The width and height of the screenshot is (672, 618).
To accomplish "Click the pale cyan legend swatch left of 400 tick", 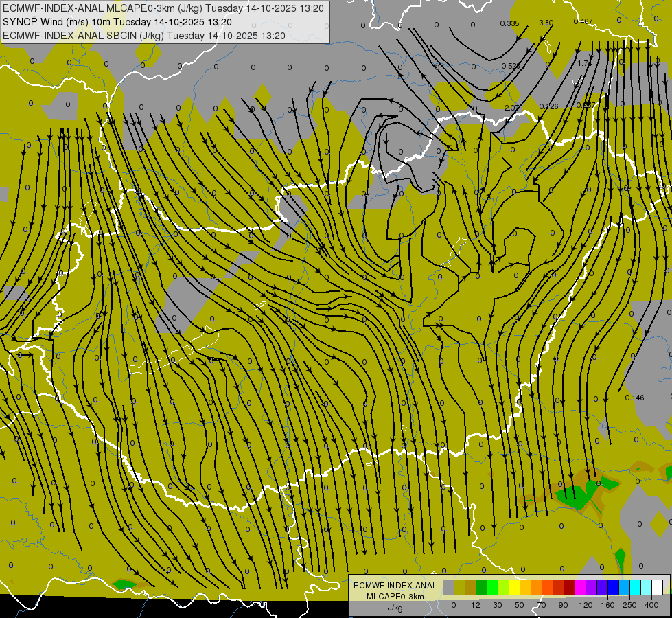I will pyautogui.click(x=647, y=587).
